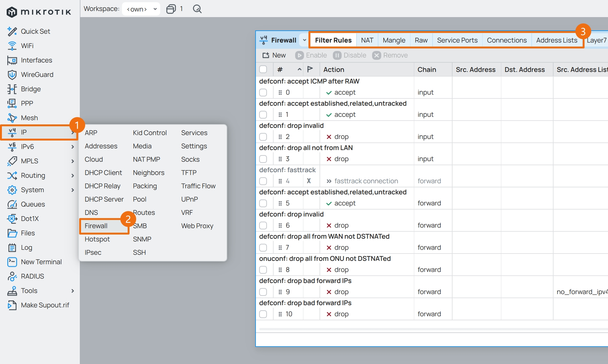Open the Mesh sidebar icon

12,118
